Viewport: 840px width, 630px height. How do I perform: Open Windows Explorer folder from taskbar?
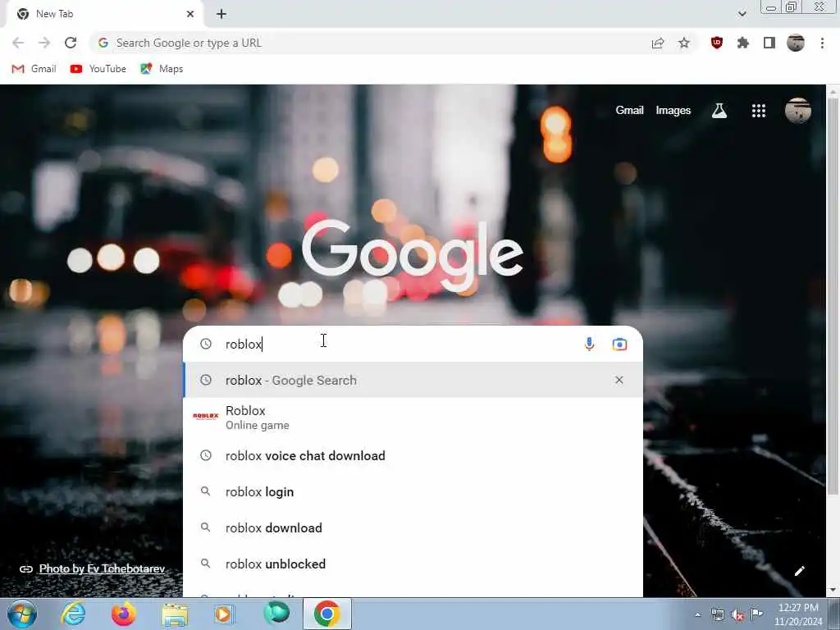click(x=175, y=614)
